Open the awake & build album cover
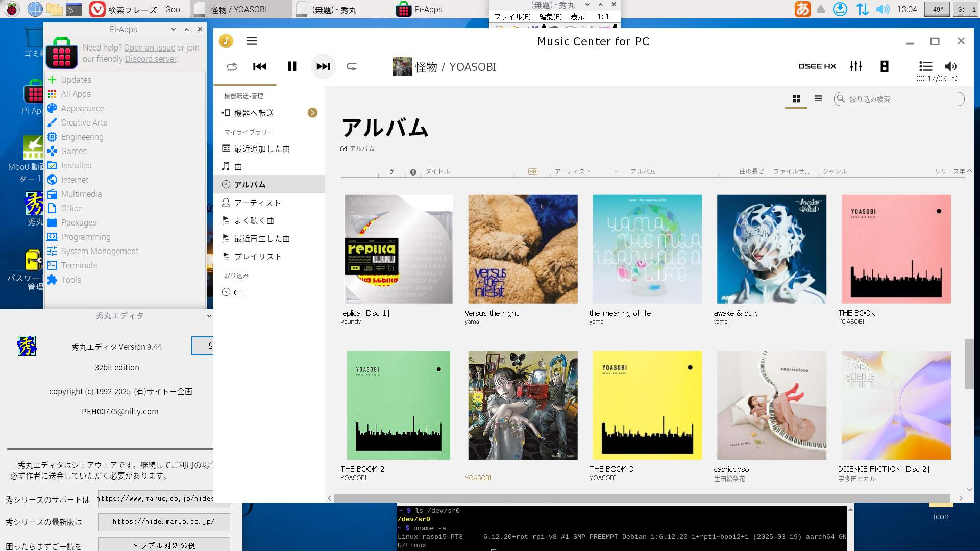980x551 pixels. point(771,249)
